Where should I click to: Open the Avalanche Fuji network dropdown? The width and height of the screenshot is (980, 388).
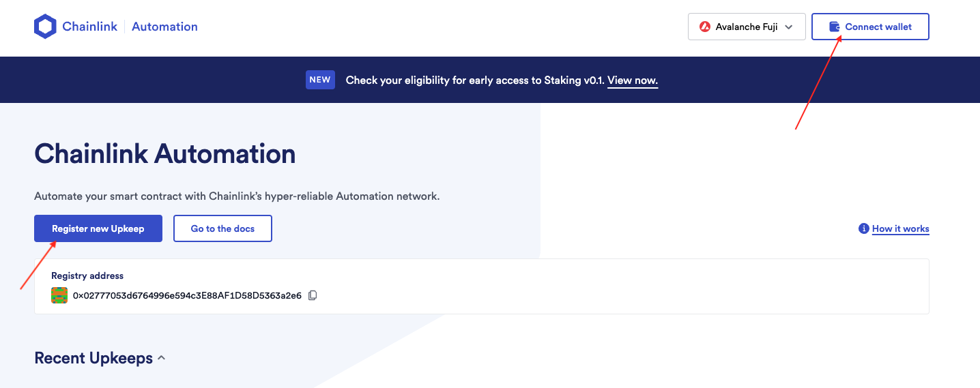(747, 27)
